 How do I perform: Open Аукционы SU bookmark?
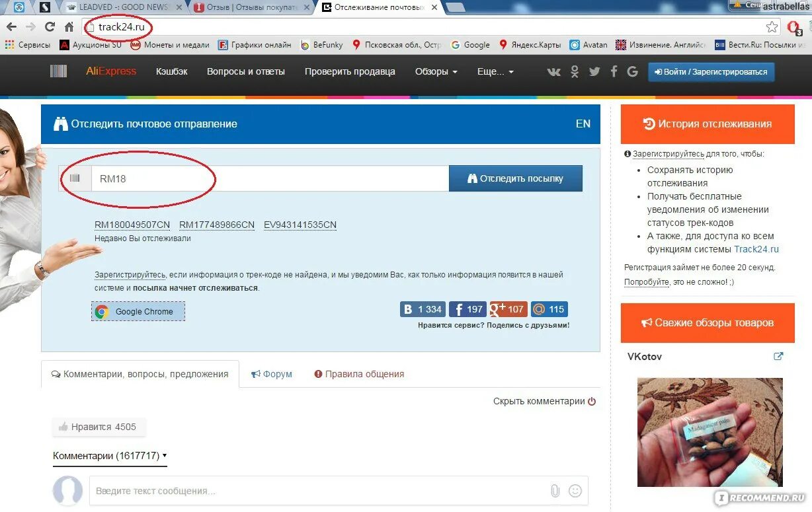91,45
